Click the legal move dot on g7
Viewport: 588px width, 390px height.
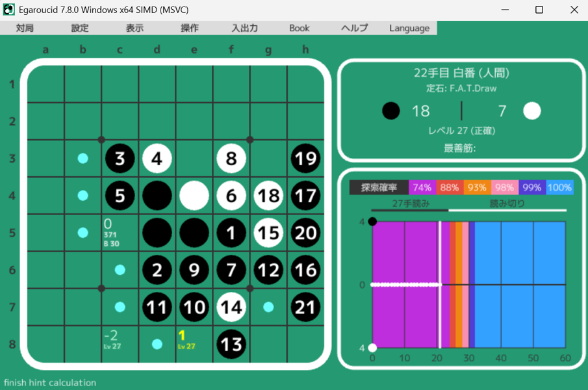tap(268, 307)
